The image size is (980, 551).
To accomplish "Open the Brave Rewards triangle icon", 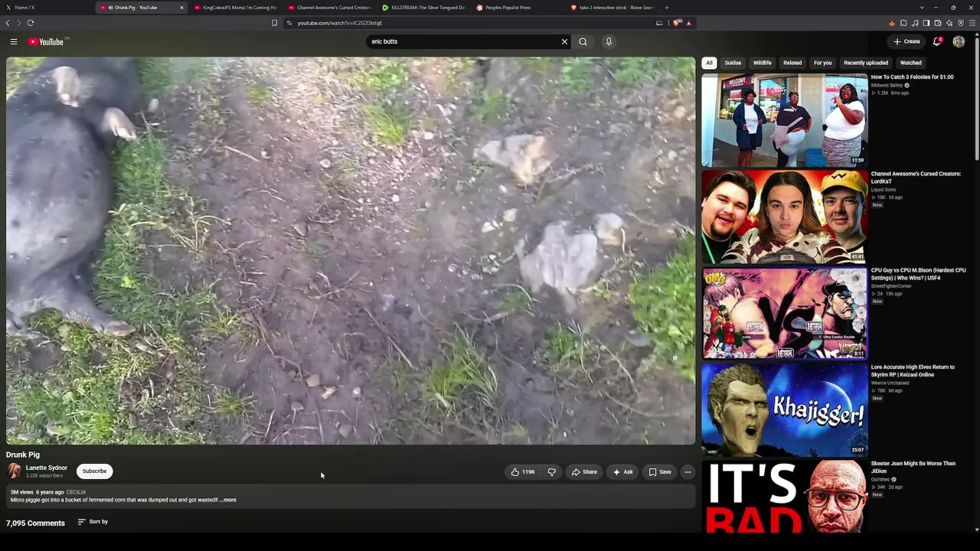I will point(688,23).
